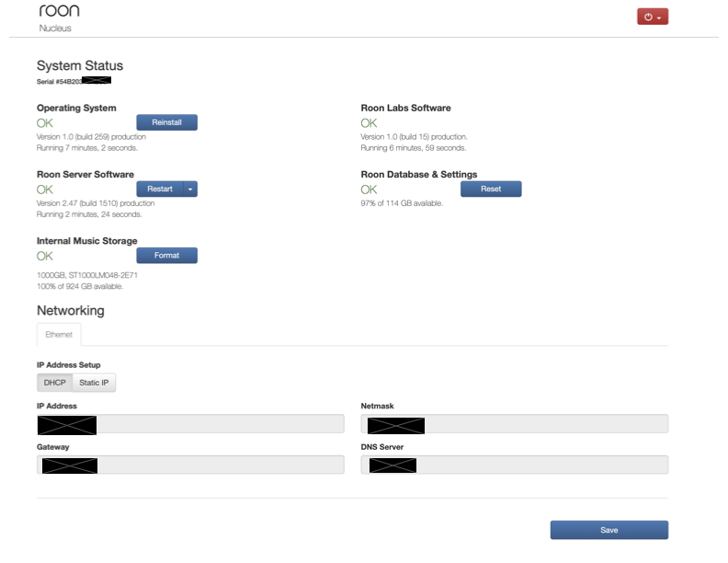This screenshot has height=563, width=728.
Task: Click 'Running 6 minutes, 59 seconds.' text
Action: pos(414,148)
